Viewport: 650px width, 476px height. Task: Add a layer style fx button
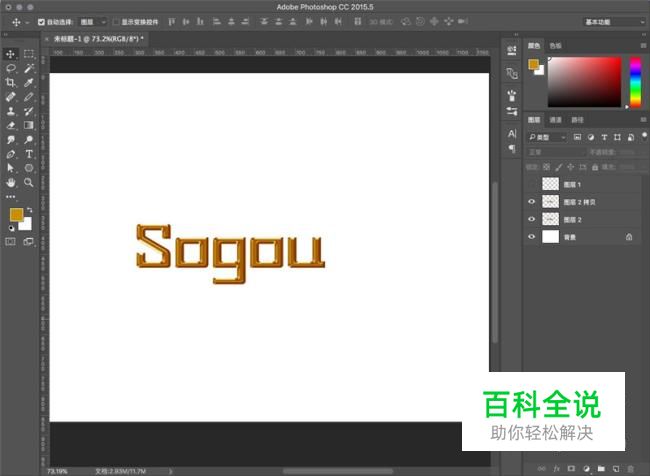(556, 469)
